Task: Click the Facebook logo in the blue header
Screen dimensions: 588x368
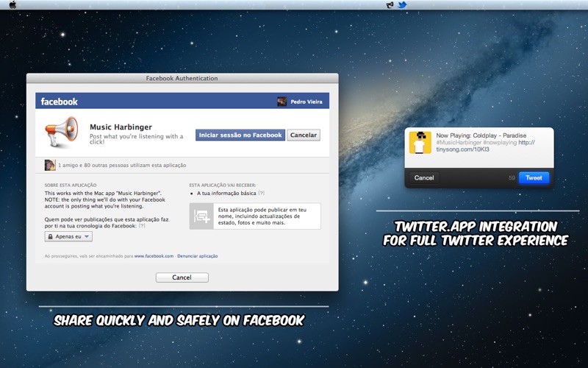Action: click(60, 102)
